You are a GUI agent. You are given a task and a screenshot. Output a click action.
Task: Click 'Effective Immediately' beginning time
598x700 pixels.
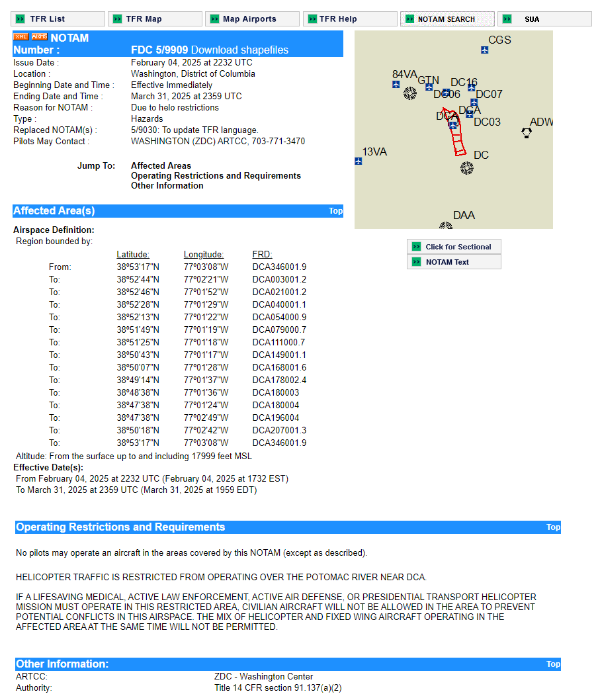point(171,85)
